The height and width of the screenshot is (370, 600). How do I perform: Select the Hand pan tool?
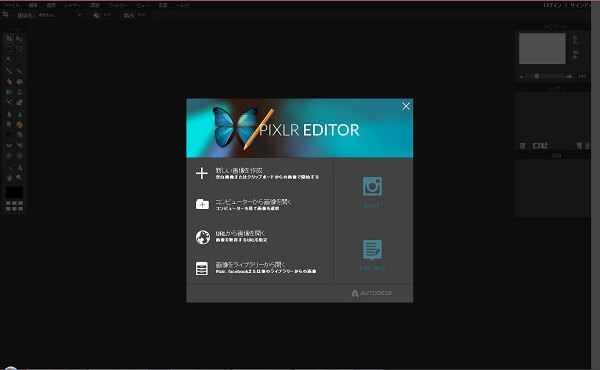9,178
